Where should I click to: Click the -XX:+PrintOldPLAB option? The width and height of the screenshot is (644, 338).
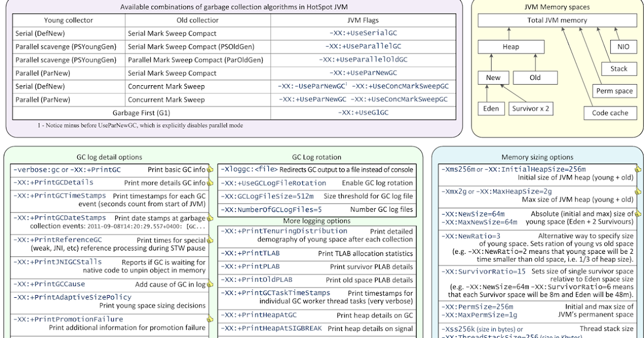(257, 280)
